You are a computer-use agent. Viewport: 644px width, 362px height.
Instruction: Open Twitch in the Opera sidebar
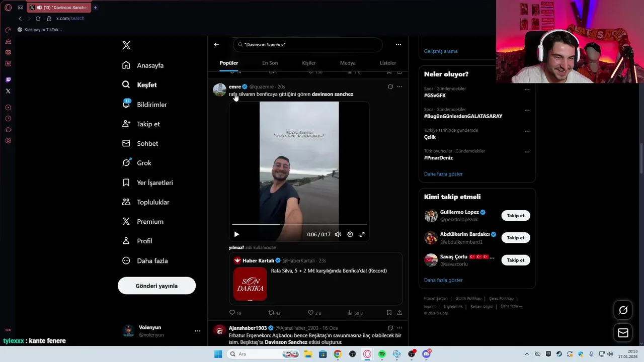8,80
